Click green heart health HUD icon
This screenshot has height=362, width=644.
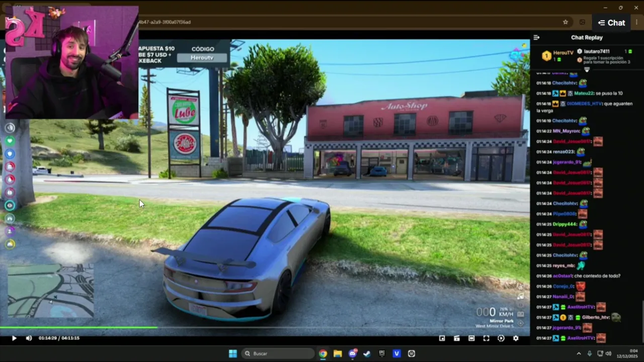pos(10,141)
